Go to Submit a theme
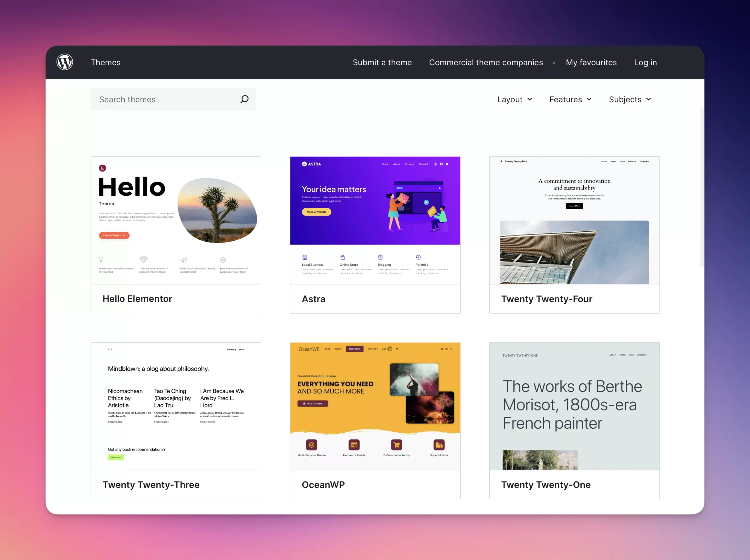Screen dimensions: 750x560 tap(382, 63)
